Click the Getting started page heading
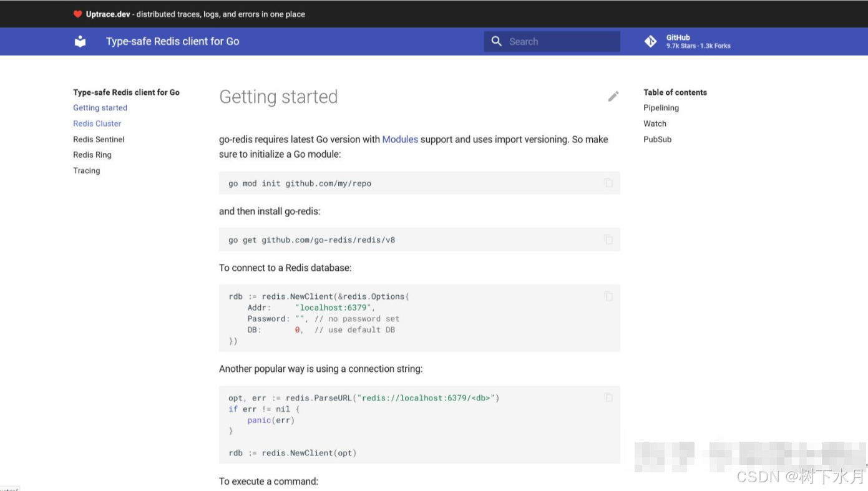This screenshot has height=491, width=868. pos(278,97)
